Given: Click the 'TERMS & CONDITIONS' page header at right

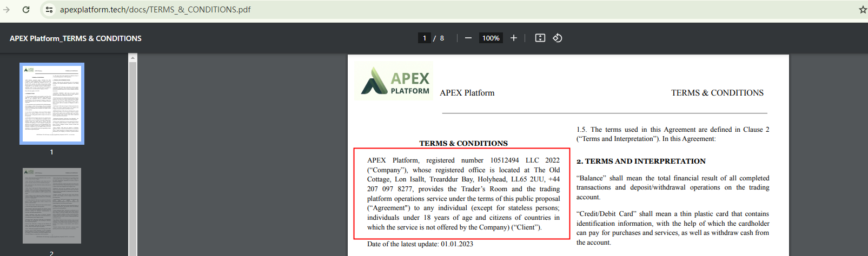Looking at the screenshot, I should coord(718,93).
